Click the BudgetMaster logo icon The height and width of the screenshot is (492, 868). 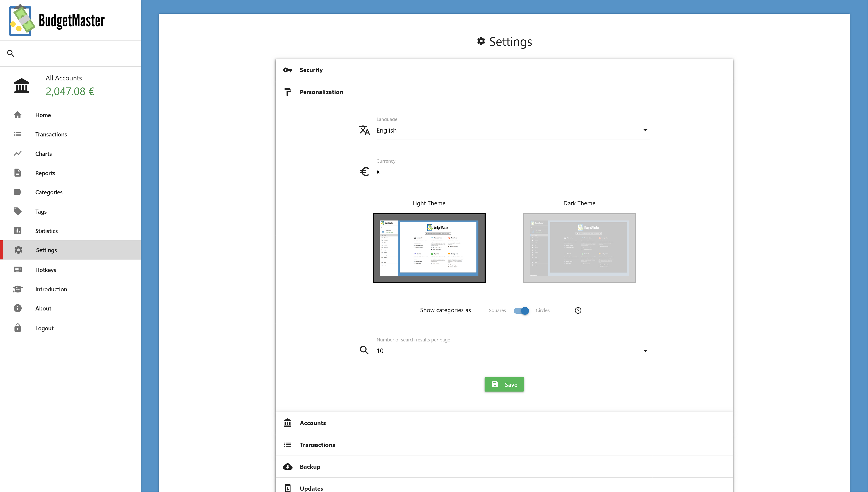point(22,20)
